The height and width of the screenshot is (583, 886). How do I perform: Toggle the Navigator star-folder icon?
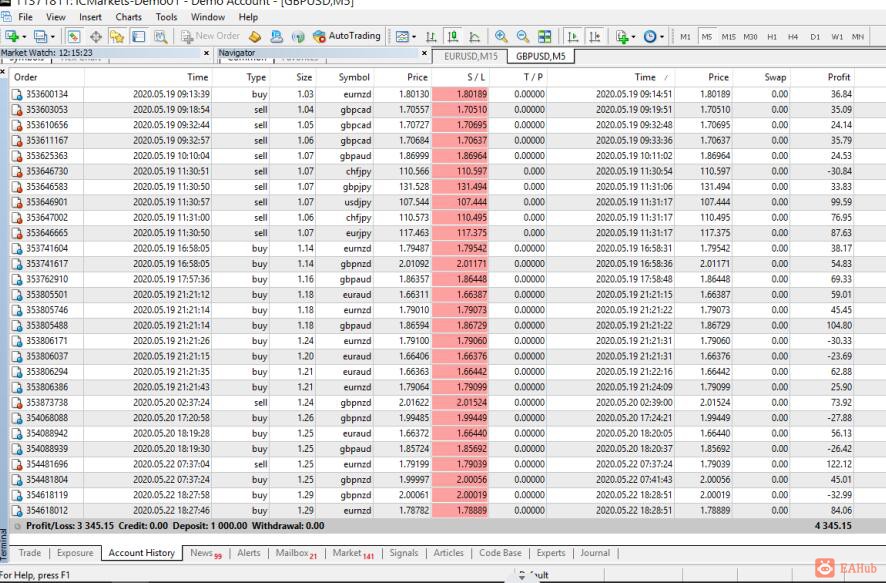point(117,37)
